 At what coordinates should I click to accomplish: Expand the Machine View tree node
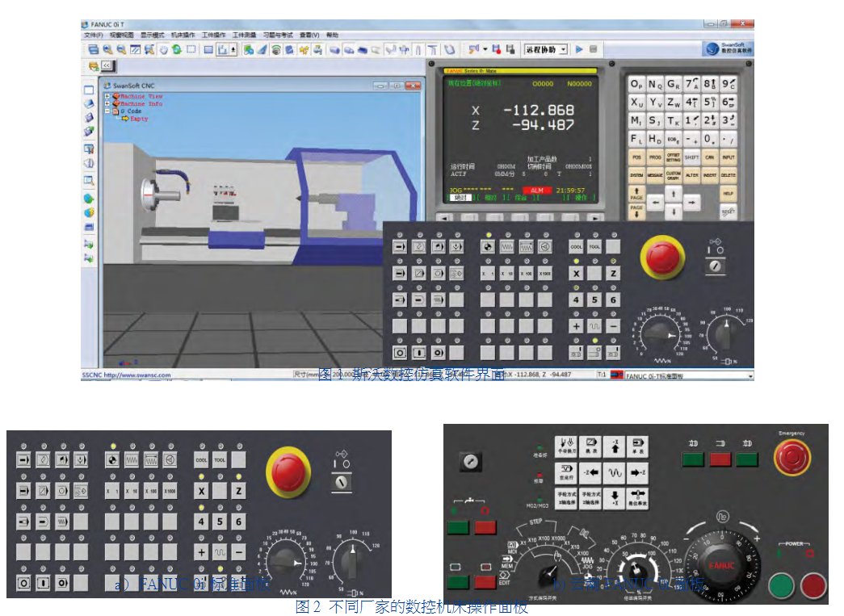(107, 96)
